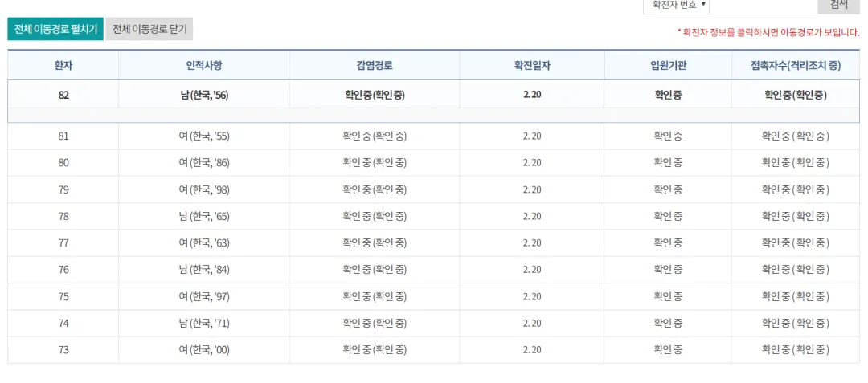Click patient 73 infection route cell
Viewport: 868px width, 383px height.
(375, 350)
